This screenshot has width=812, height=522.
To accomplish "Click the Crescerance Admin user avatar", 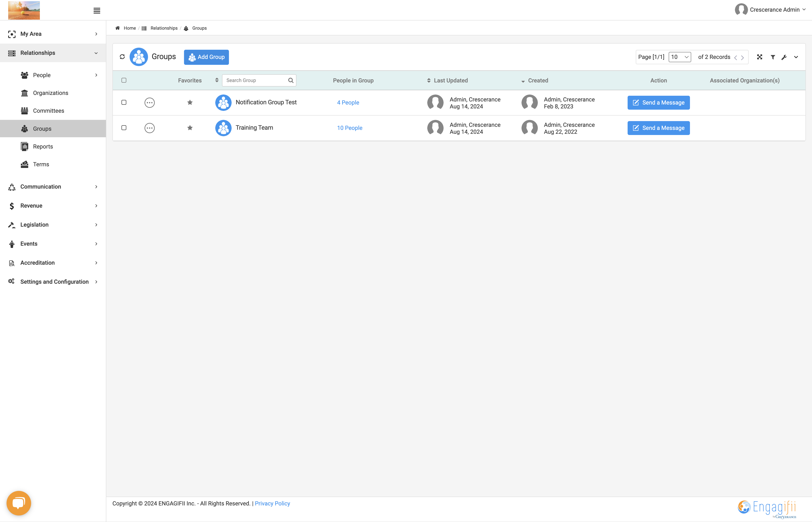I will coord(741,9).
